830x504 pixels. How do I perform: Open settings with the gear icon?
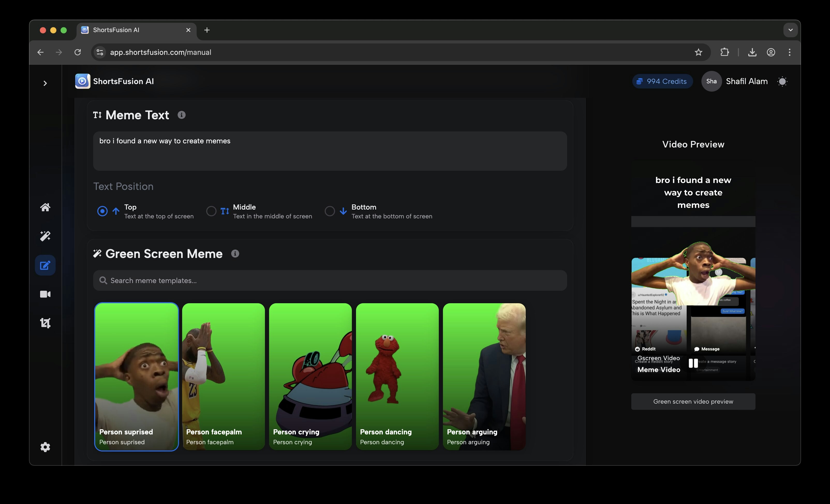coord(45,447)
